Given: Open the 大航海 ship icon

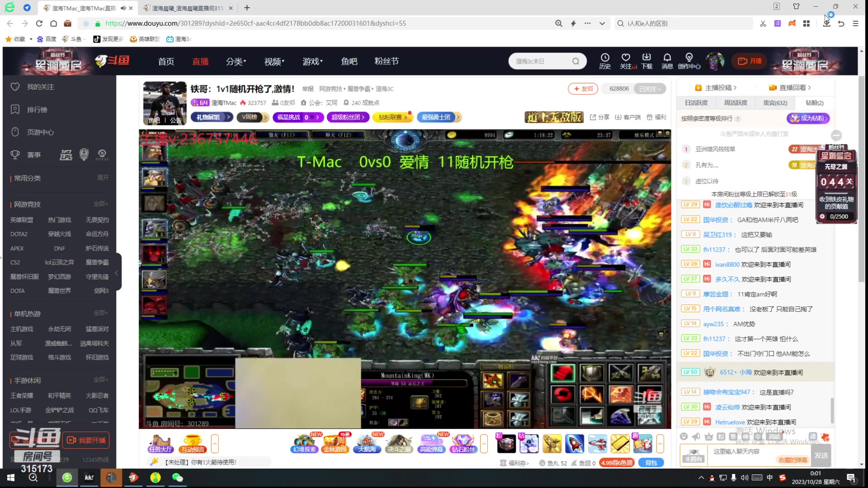Looking at the screenshot, I should [367, 444].
